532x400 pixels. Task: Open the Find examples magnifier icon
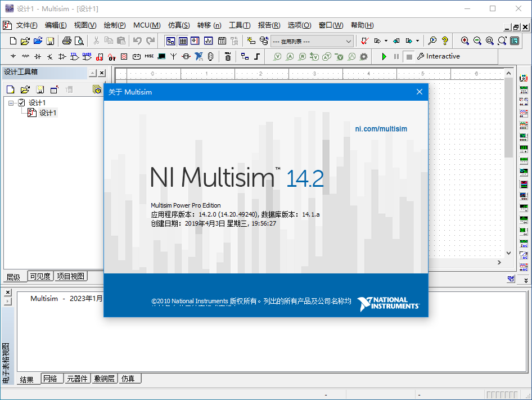[x=432, y=41]
